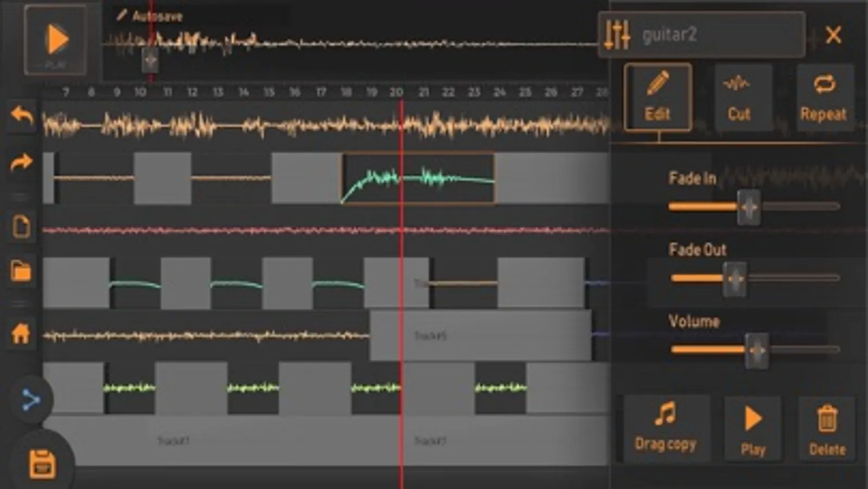Screen dimensions: 868x489
Task: Open a project with the folder icon
Action: [x=21, y=271]
